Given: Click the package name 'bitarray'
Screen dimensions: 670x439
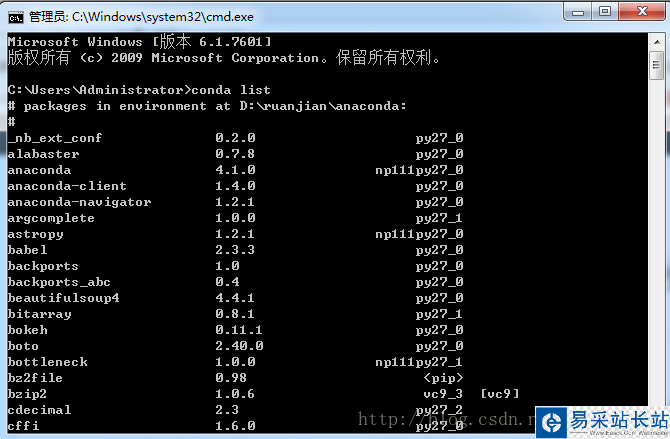Looking at the screenshot, I should (39, 314).
